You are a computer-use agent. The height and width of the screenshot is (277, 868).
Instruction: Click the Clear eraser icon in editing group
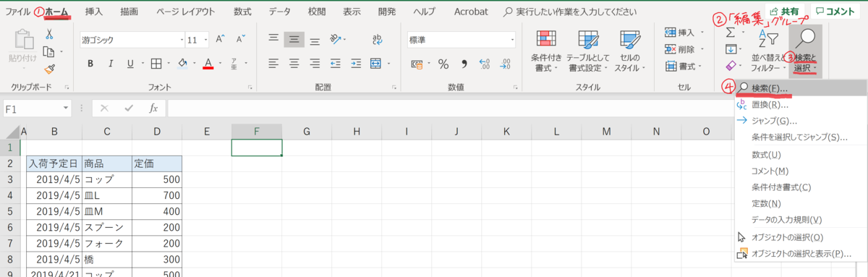(x=731, y=67)
